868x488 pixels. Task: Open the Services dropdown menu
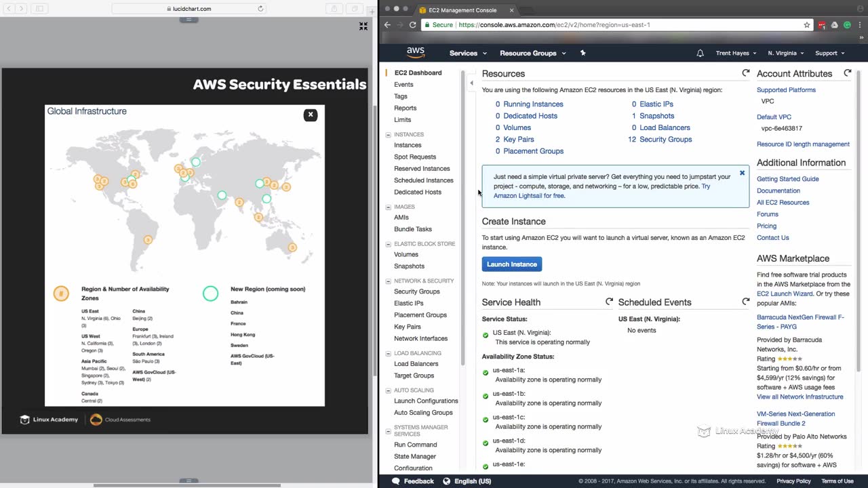(x=468, y=53)
